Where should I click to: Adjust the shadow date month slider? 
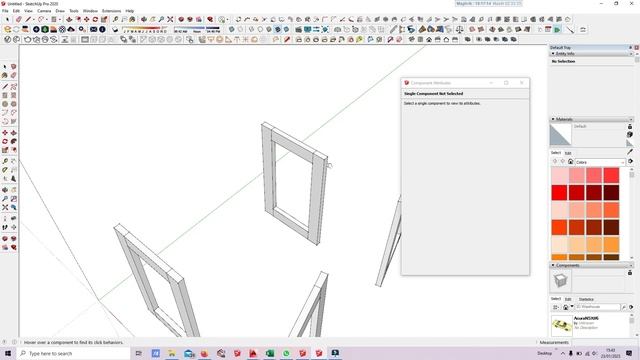coord(145,29)
